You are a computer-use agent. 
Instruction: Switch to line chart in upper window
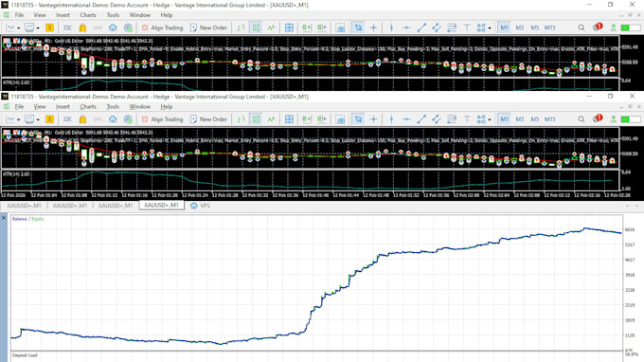tap(271, 27)
